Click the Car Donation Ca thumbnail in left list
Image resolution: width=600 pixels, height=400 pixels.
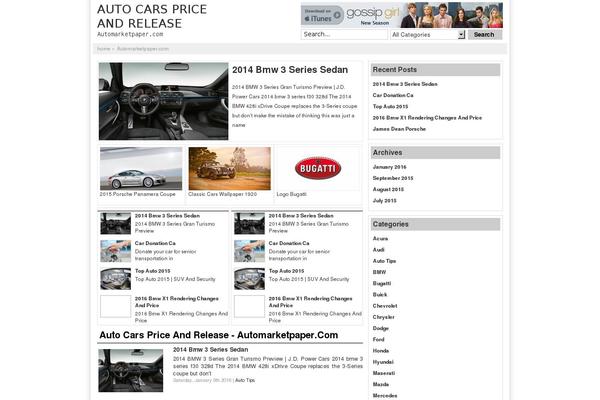tap(116, 251)
